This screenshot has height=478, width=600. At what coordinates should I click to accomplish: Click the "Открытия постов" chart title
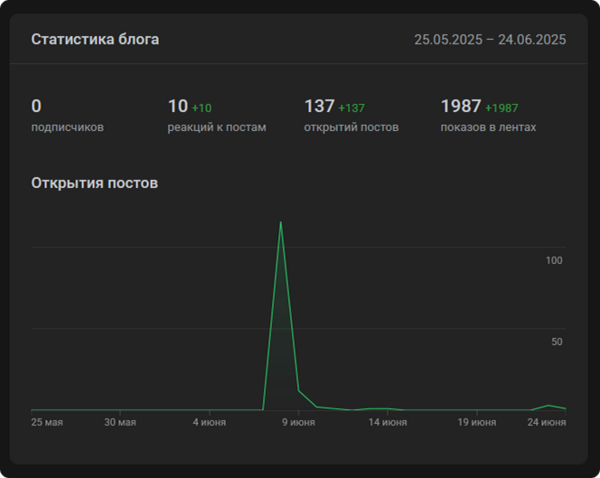coord(94,183)
